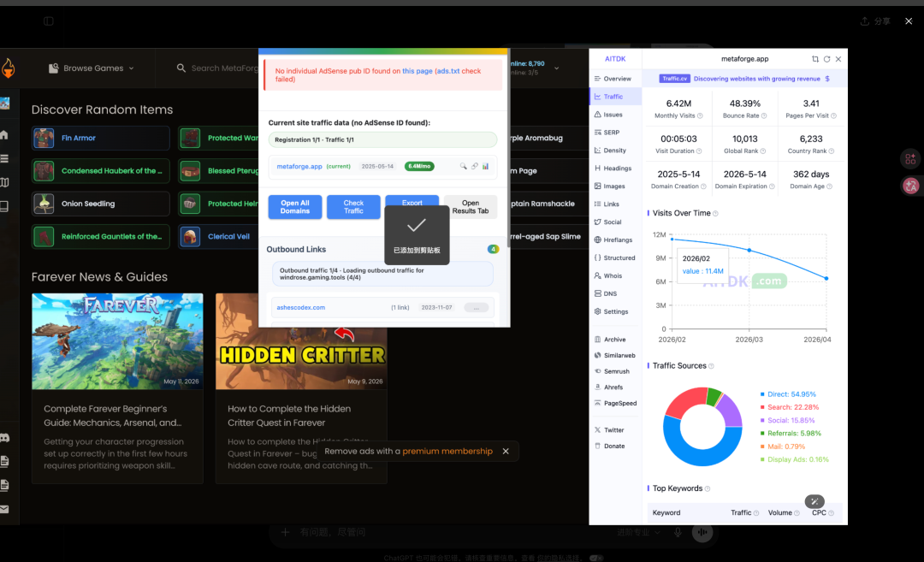Click the floating pen icon near Top Keywords
The width and height of the screenshot is (924, 562).
click(x=814, y=501)
